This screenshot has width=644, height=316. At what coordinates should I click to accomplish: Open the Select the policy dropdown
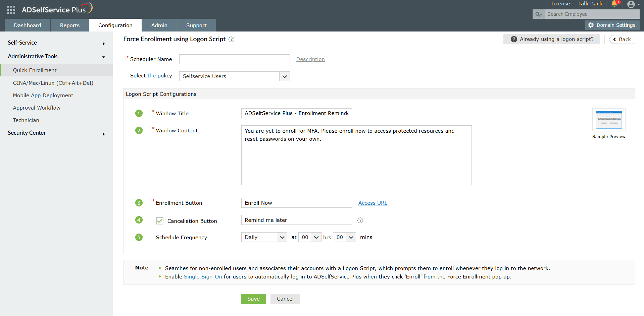pyautogui.click(x=234, y=76)
